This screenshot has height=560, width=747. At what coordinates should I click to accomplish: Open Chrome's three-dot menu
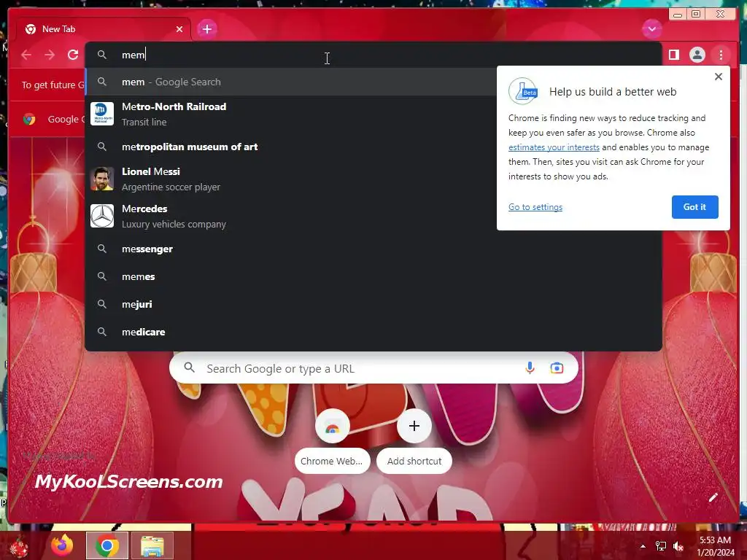click(721, 55)
